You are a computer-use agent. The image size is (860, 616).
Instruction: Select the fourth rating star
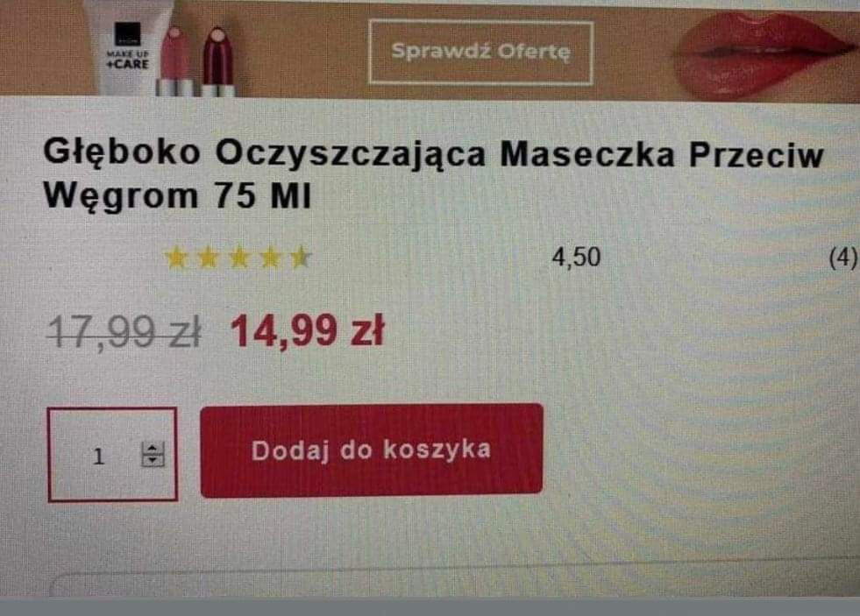[270, 258]
